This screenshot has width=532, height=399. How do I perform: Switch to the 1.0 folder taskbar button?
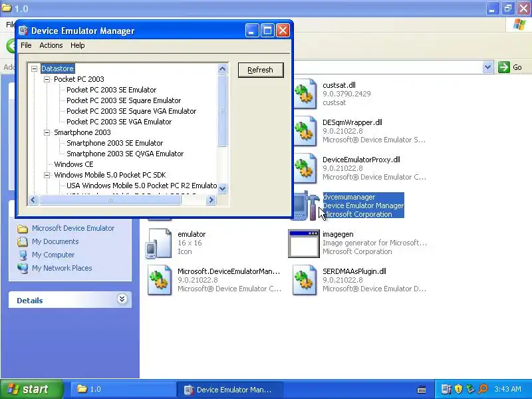click(x=122, y=389)
